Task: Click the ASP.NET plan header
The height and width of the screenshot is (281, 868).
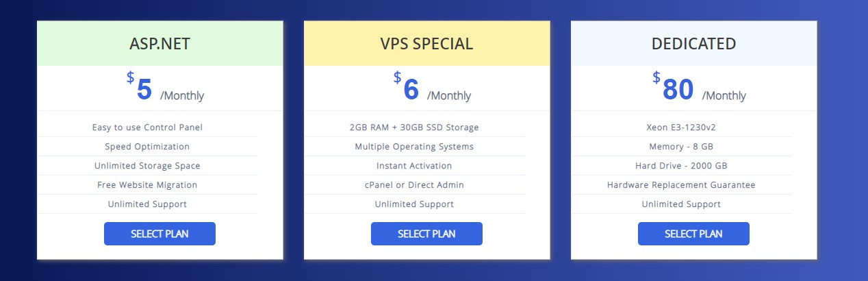Action: point(160,44)
